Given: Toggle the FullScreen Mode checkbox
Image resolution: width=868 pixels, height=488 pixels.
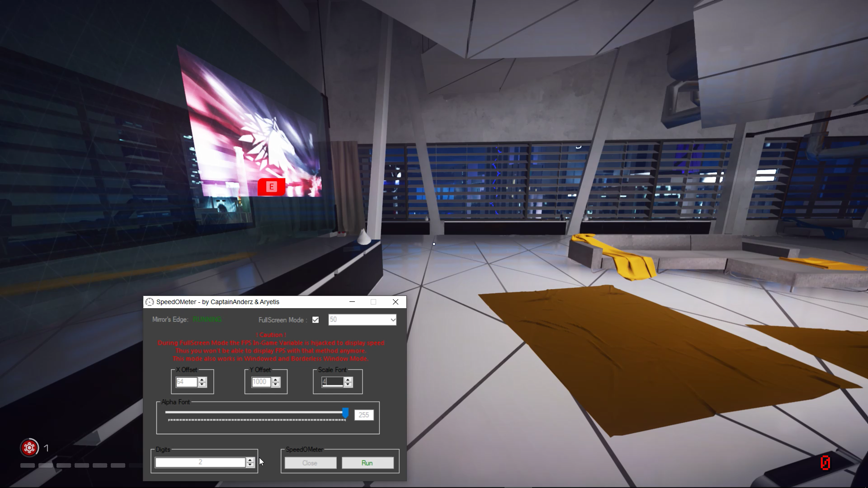Looking at the screenshot, I should (315, 319).
